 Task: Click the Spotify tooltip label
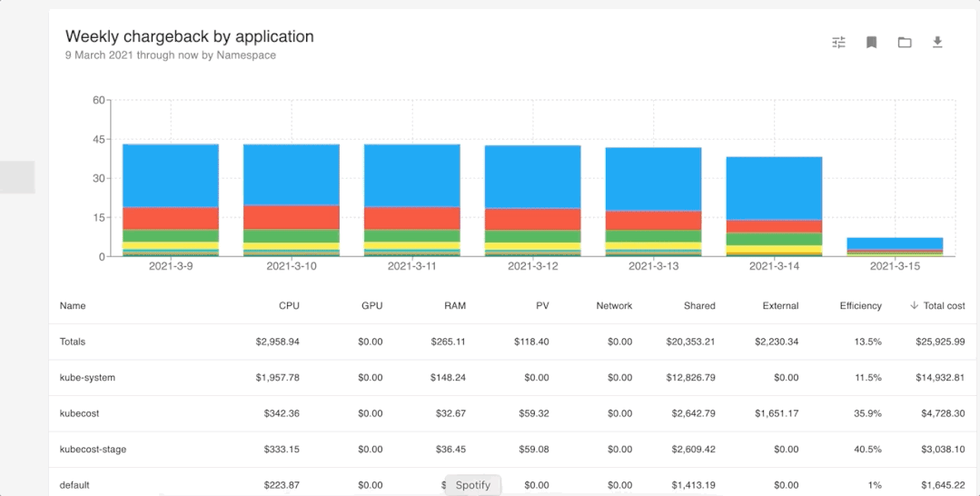coord(472,485)
